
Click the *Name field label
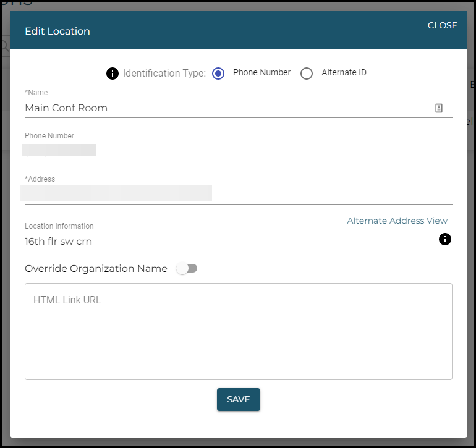click(x=35, y=93)
